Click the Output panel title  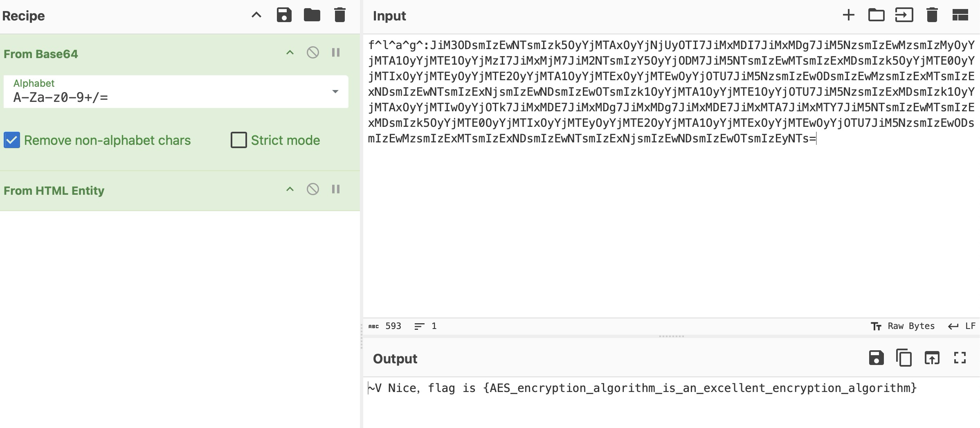coord(395,359)
